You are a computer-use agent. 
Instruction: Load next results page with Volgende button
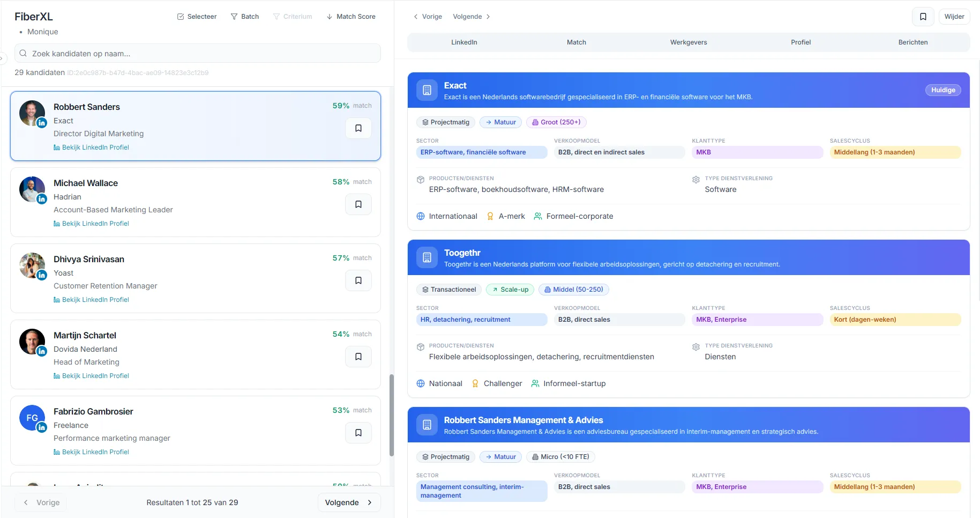coord(348,502)
